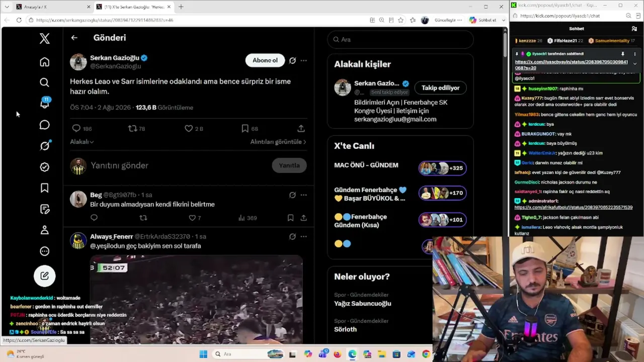The image size is (644, 362).
Task: Open notifications bell showing 11 unread
Action: 45,103
